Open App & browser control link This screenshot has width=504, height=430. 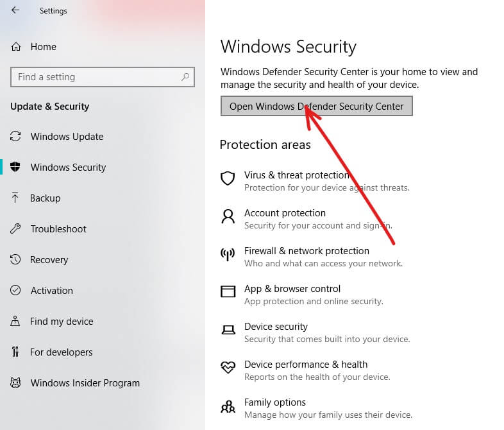click(292, 289)
